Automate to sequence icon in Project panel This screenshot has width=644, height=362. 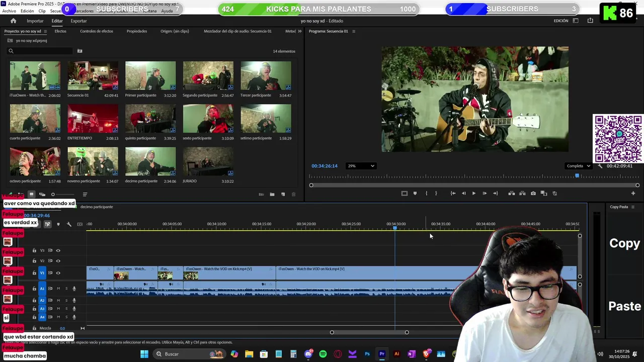tap(261, 194)
